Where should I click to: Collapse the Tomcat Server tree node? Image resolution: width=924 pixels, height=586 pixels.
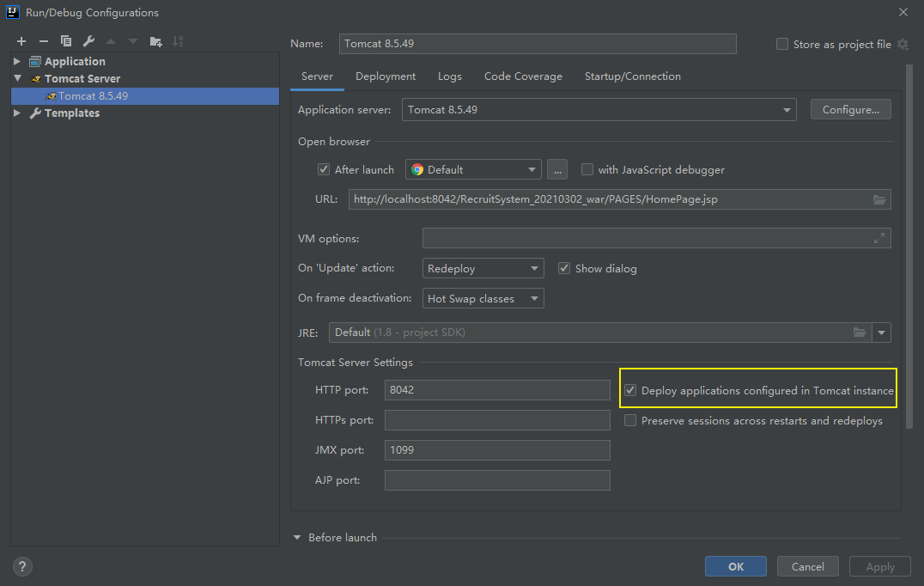pos(17,78)
